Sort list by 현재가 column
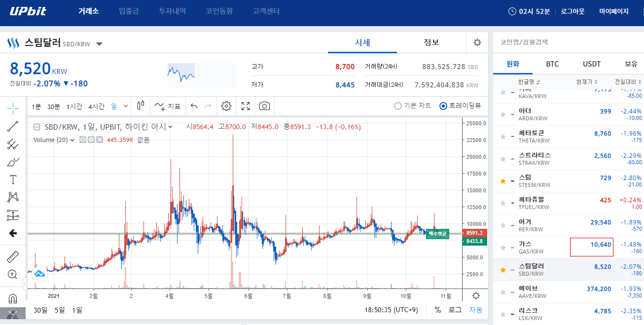This screenshot has height=325, width=644. click(587, 82)
